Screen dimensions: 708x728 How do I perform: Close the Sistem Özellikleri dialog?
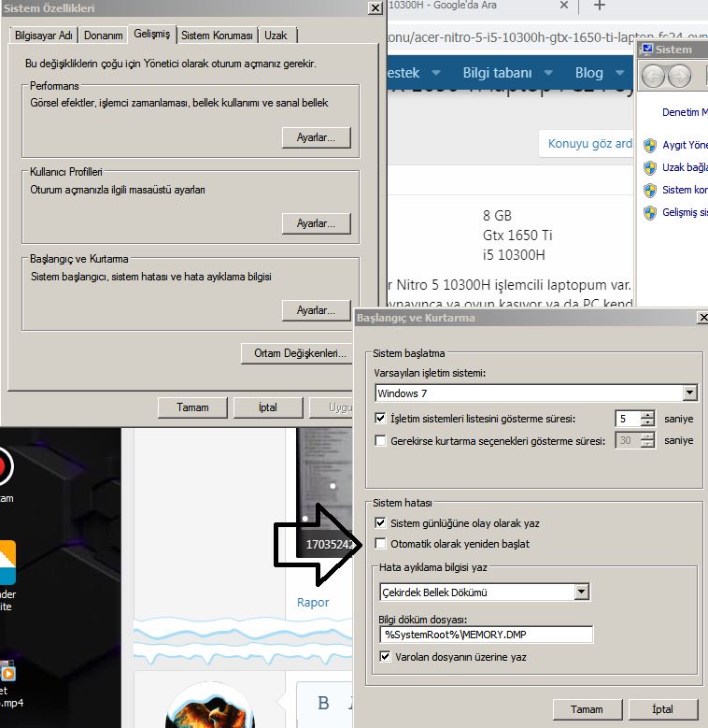(375, 7)
